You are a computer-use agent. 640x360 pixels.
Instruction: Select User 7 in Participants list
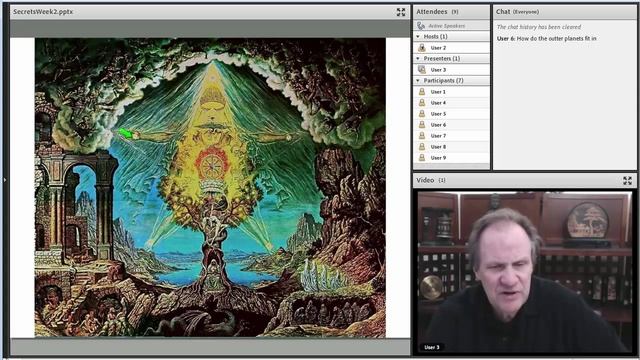pos(451,136)
